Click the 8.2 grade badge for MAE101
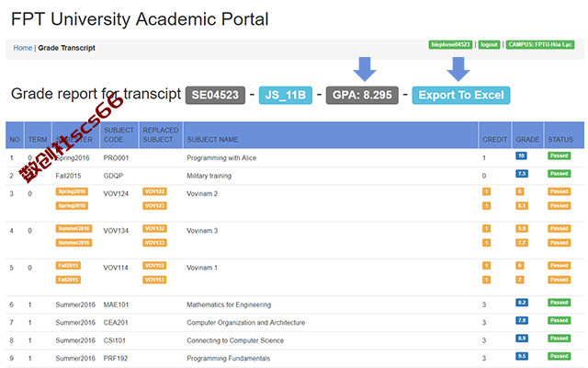 522,303
